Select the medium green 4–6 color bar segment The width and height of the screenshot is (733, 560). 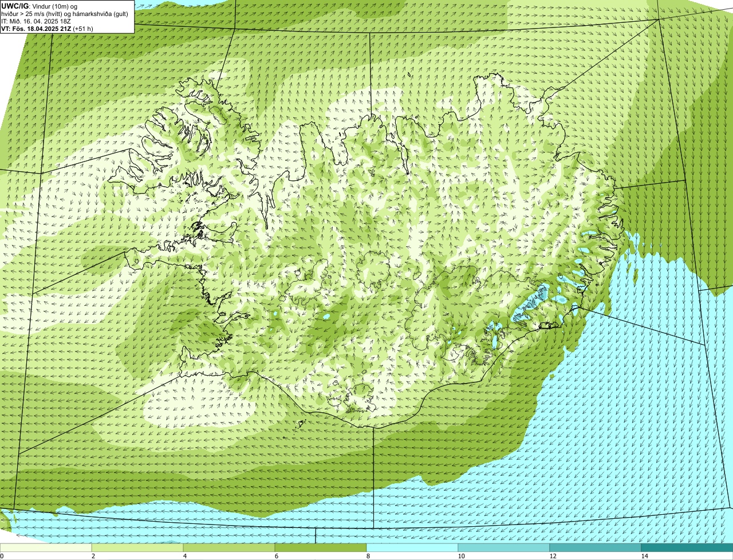point(229,548)
